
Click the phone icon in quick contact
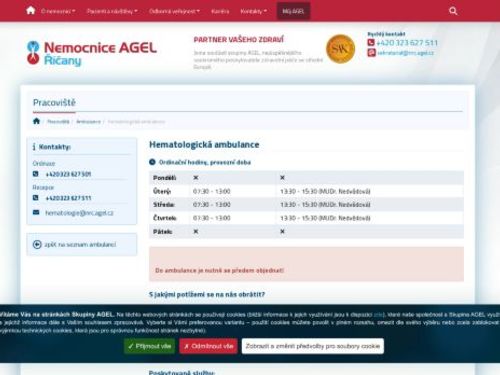(371, 43)
